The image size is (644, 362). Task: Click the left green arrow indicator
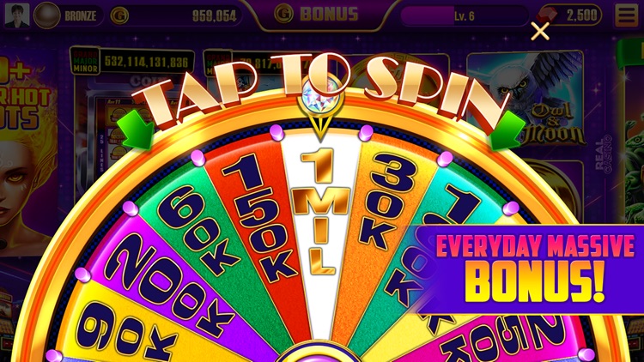click(137, 130)
